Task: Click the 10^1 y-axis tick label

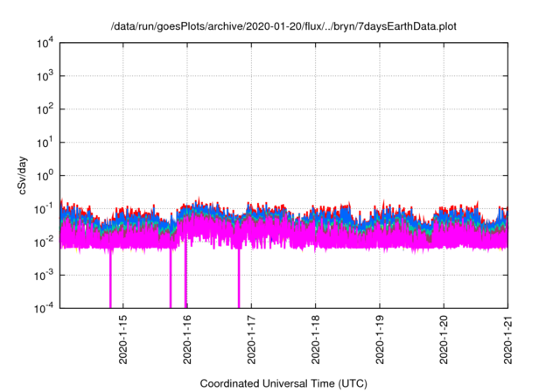Action: click(45, 143)
